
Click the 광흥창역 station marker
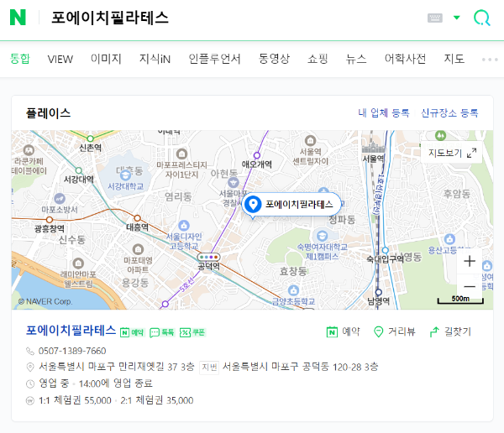click(50, 220)
